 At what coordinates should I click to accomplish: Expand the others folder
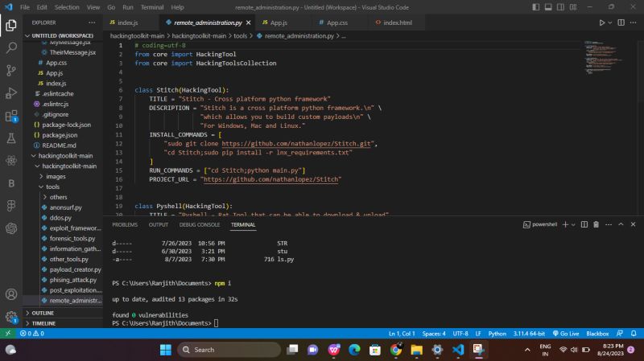(x=58, y=197)
